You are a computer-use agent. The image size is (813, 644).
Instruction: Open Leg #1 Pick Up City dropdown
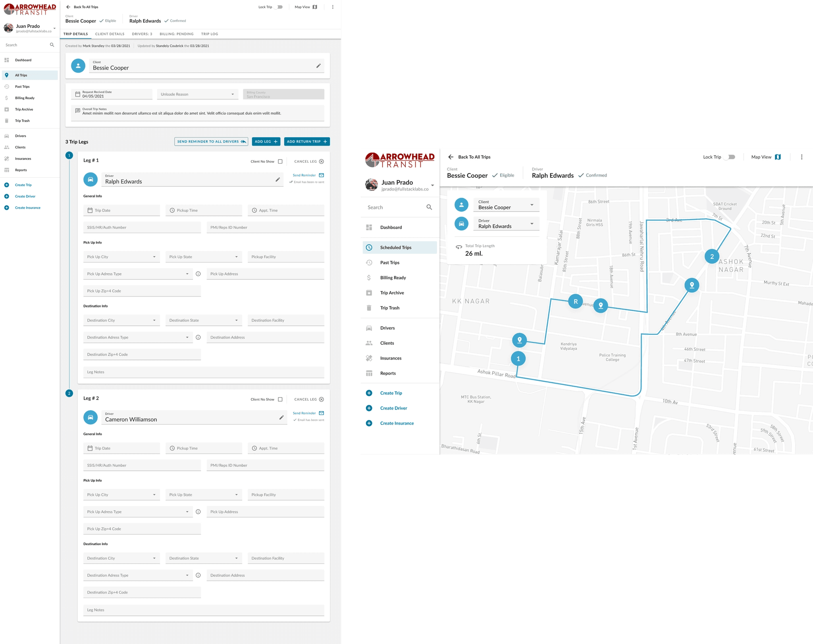click(x=121, y=257)
